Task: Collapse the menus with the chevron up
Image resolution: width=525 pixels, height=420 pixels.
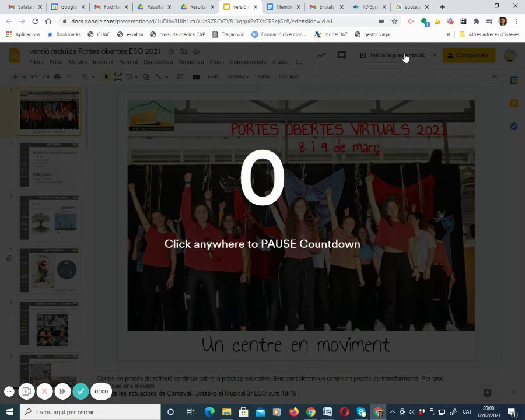Action: pos(495,76)
